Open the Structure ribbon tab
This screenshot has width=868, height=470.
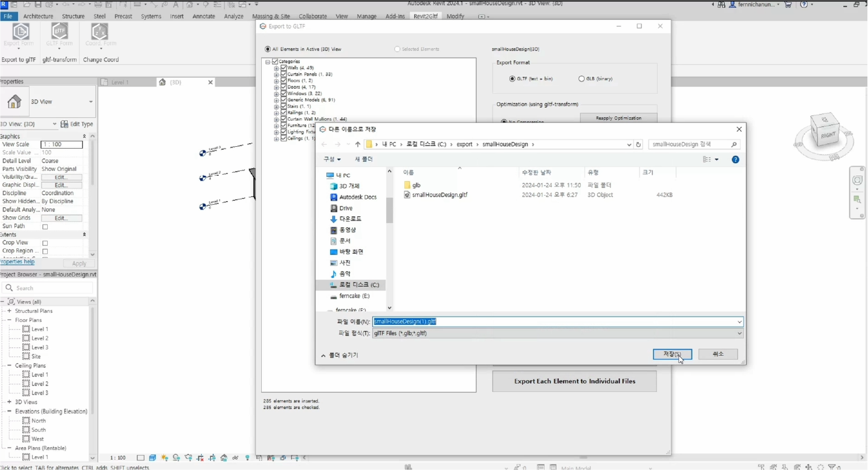coord(73,16)
